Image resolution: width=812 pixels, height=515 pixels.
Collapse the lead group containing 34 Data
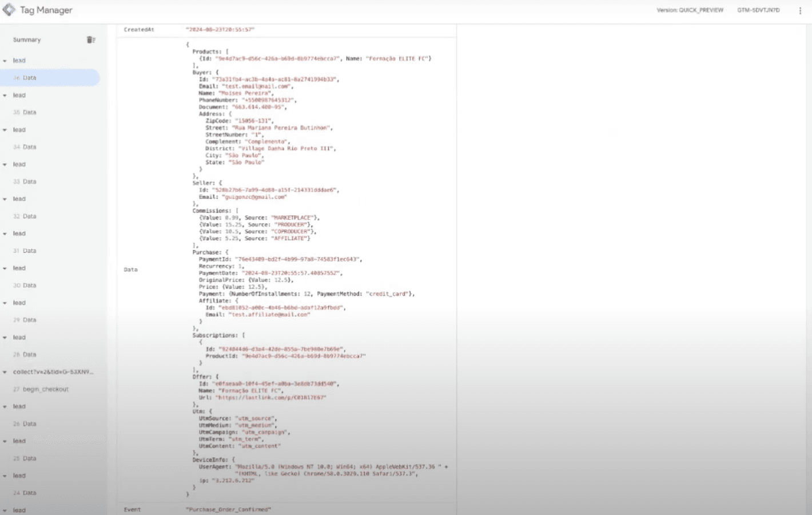[x=5, y=130]
